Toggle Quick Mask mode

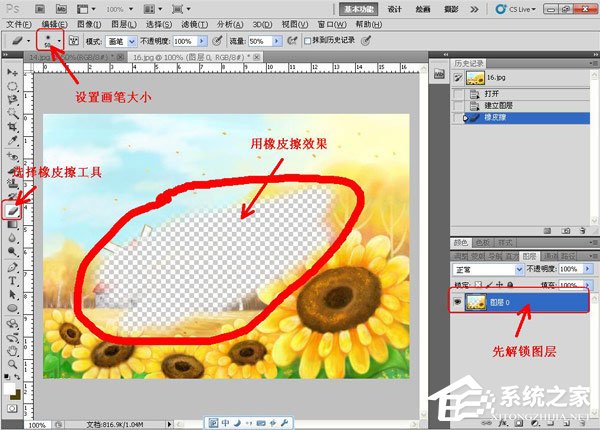pos(12,409)
